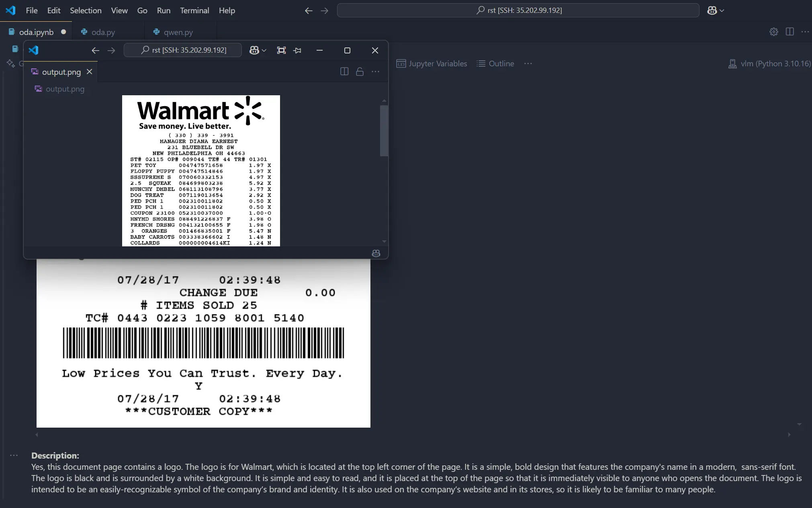Click the scroll down arrow in floating window
The height and width of the screenshot is (508, 812).
384,242
